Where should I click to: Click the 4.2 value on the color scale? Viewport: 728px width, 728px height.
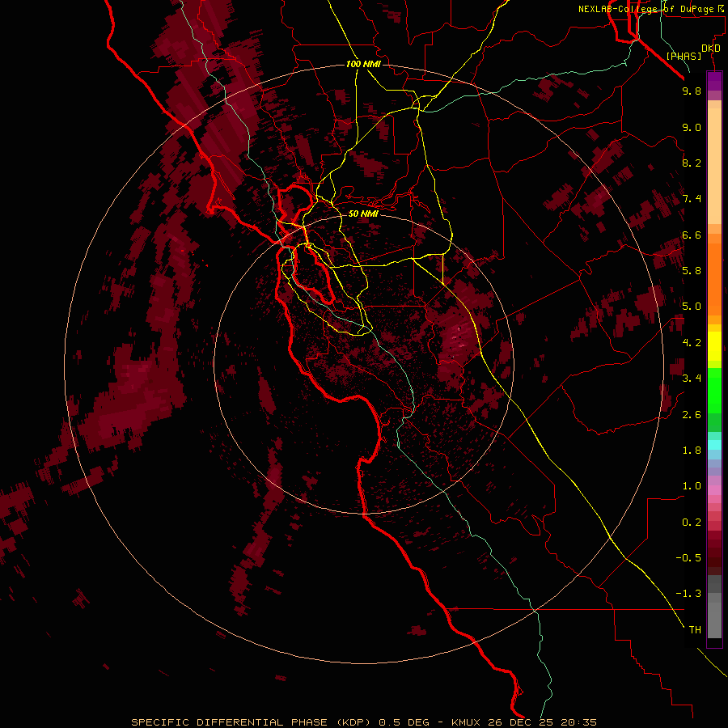point(692,343)
